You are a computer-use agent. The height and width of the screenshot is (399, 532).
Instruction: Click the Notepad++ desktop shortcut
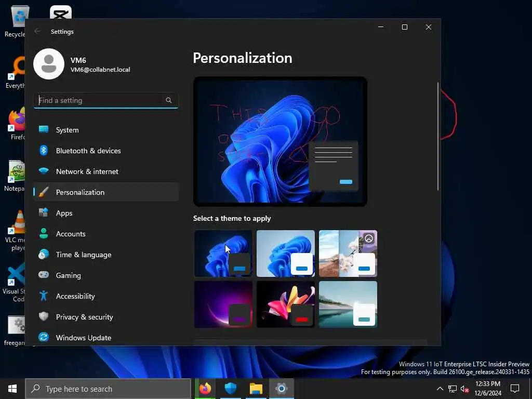pyautogui.click(x=15, y=176)
